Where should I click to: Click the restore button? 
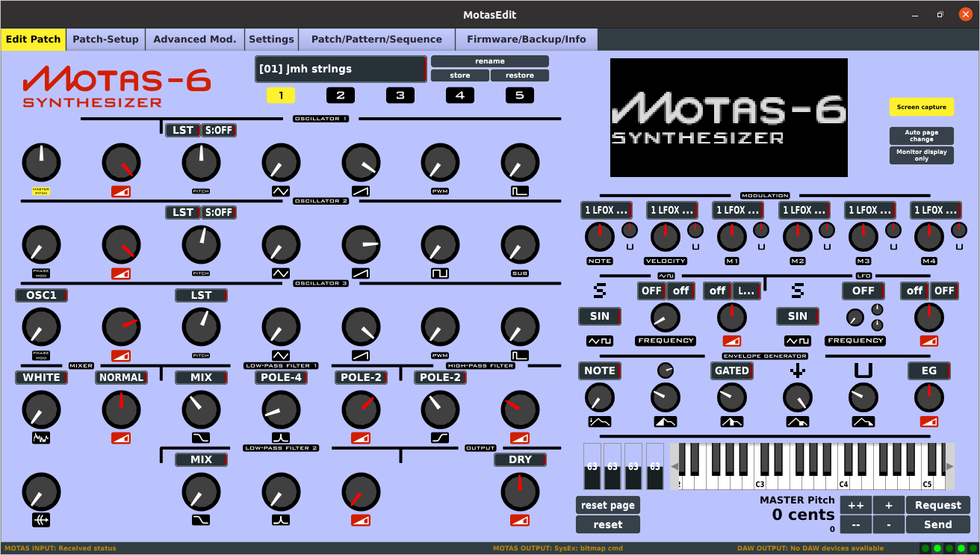[x=520, y=75]
